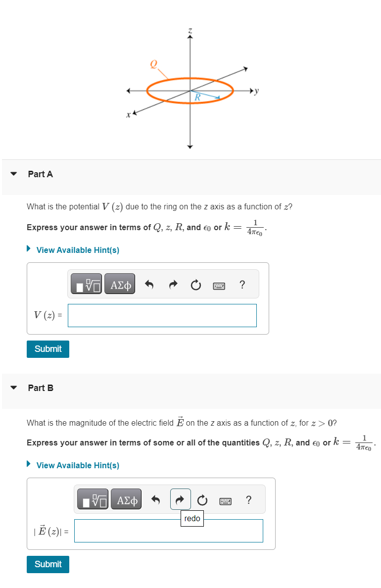Submit the Part B answer
The width and height of the screenshot is (381, 588).
(48, 564)
